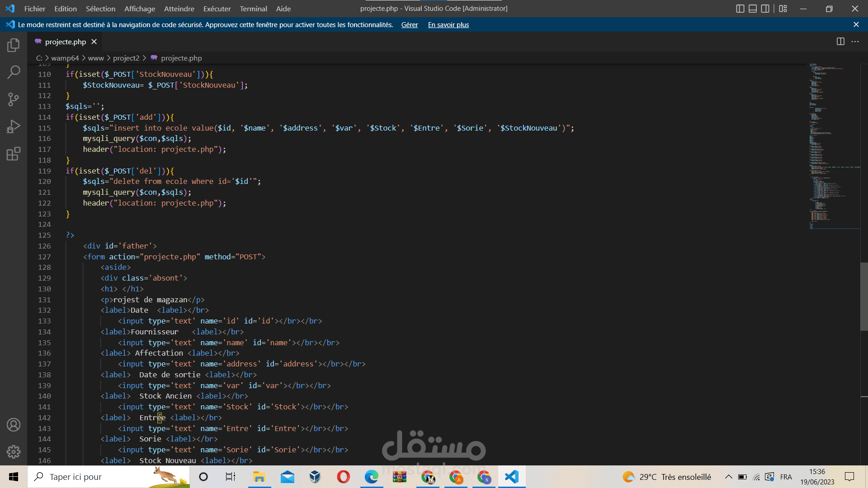868x488 pixels.
Task: Toggle the bottom panel layout button
Action: [x=753, y=9]
